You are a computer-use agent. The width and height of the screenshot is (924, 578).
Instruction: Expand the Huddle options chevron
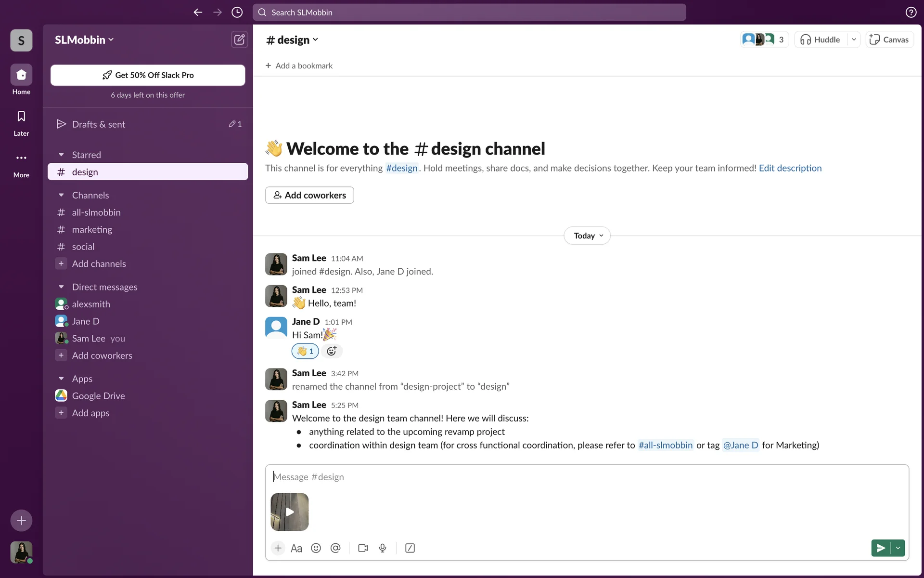[854, 39]
